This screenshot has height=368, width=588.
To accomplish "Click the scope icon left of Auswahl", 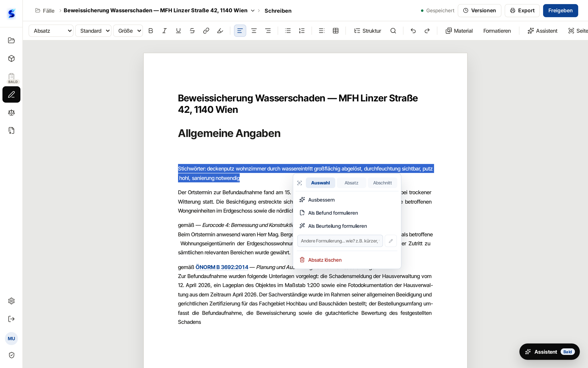I will (300, 183).
